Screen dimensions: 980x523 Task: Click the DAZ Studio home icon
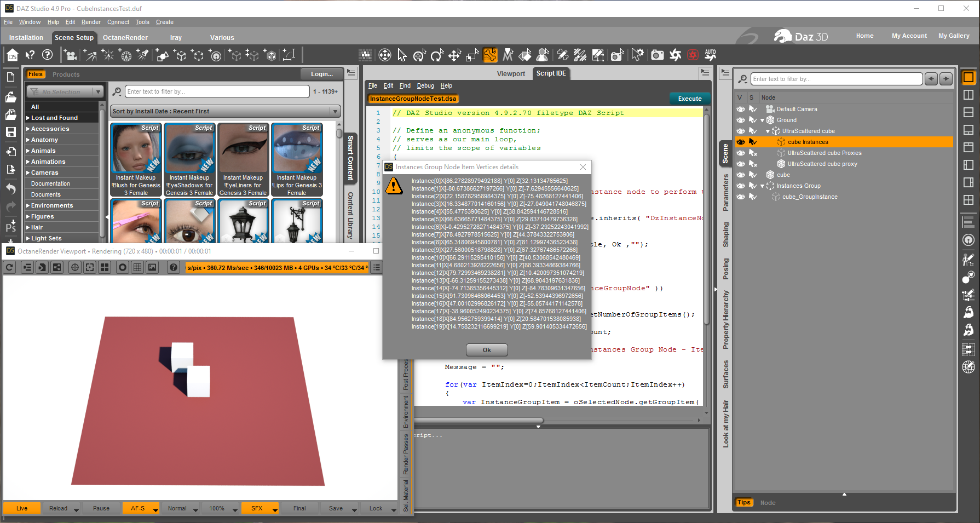coord(12,55)
